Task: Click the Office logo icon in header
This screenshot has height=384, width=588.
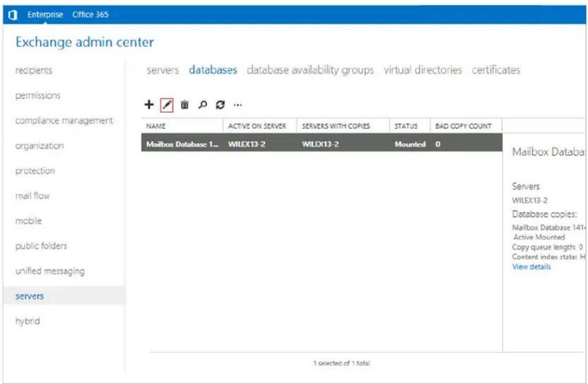Action: coord(12,15)
